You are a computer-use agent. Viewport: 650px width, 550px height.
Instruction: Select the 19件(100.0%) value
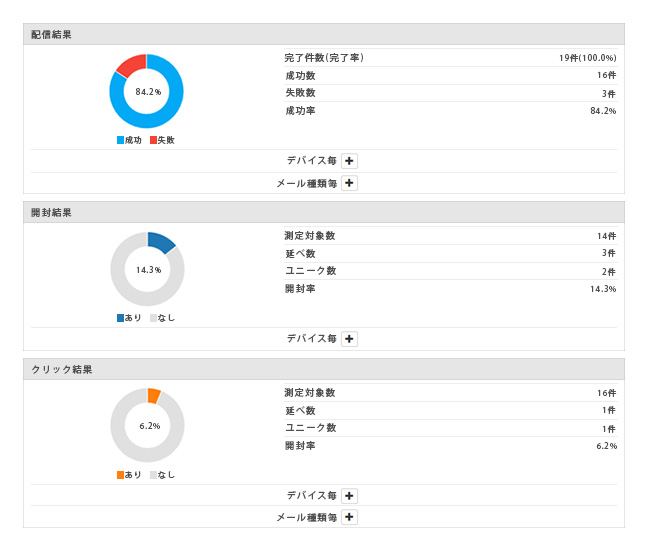[x=587, y=58]
